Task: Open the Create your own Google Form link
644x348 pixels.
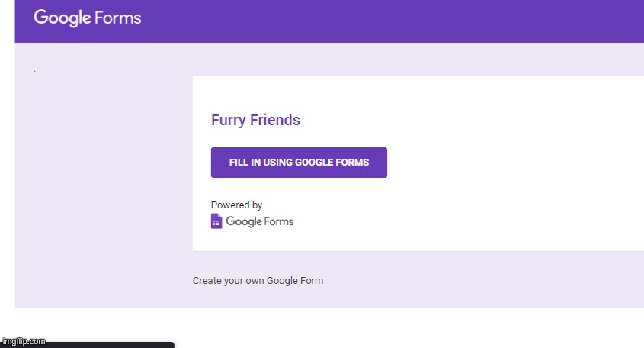Action: [258, 281]
